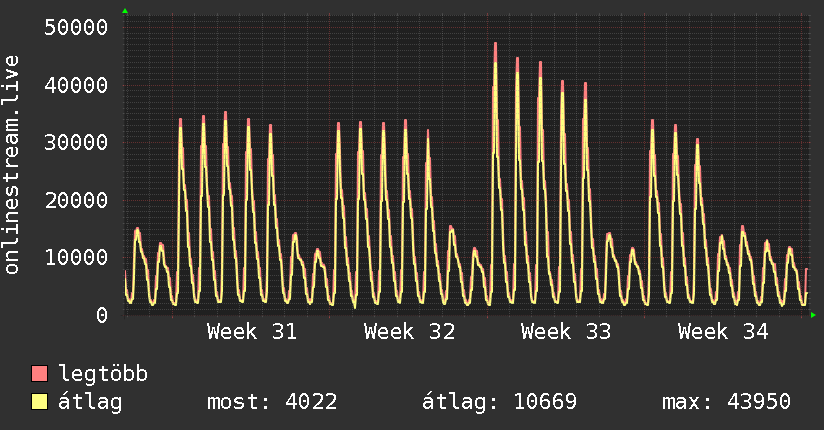This screenshot has height=430, width=824.
Task: Click the green arrow ending the x-axis
Action: 813,315
